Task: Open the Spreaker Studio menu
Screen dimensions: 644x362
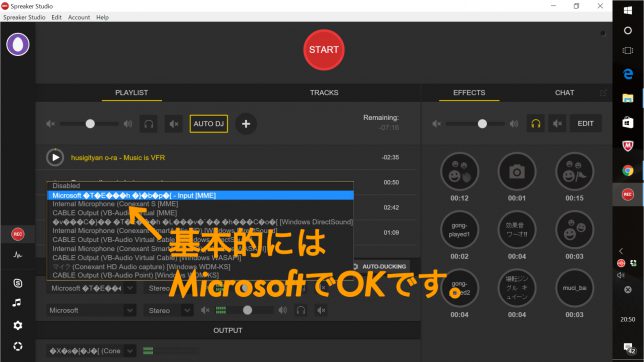Action: [x=24, y=17]
